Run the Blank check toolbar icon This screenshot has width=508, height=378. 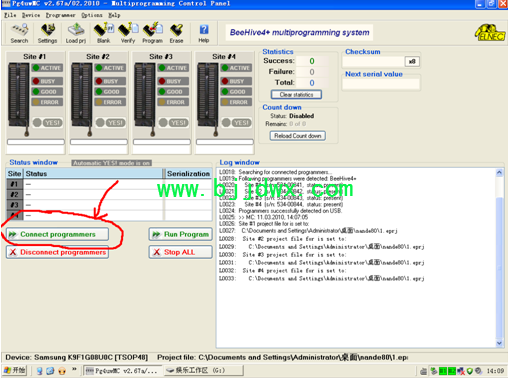pos(103,33)
